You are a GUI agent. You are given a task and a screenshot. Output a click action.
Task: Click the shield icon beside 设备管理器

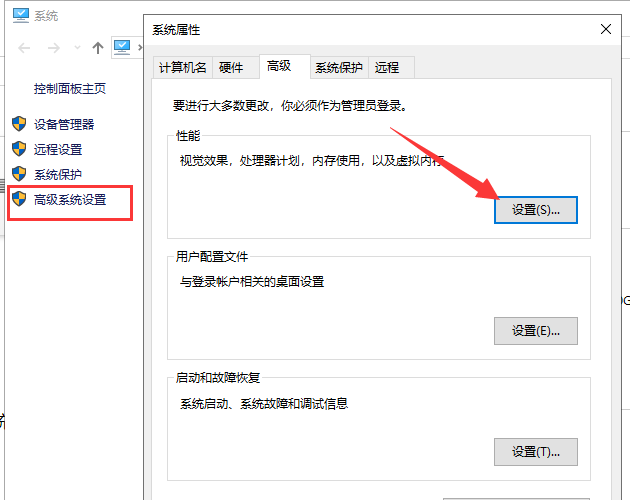click(x=19, y=124)
